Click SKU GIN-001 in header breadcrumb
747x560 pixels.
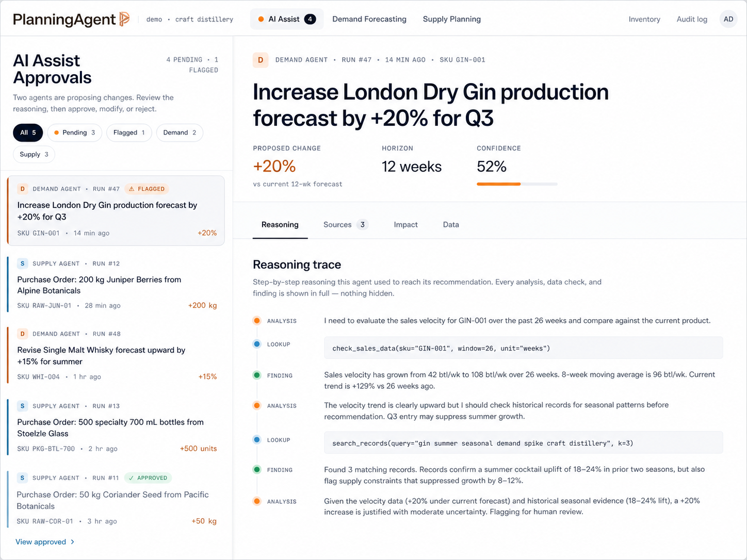coord(462,60)
